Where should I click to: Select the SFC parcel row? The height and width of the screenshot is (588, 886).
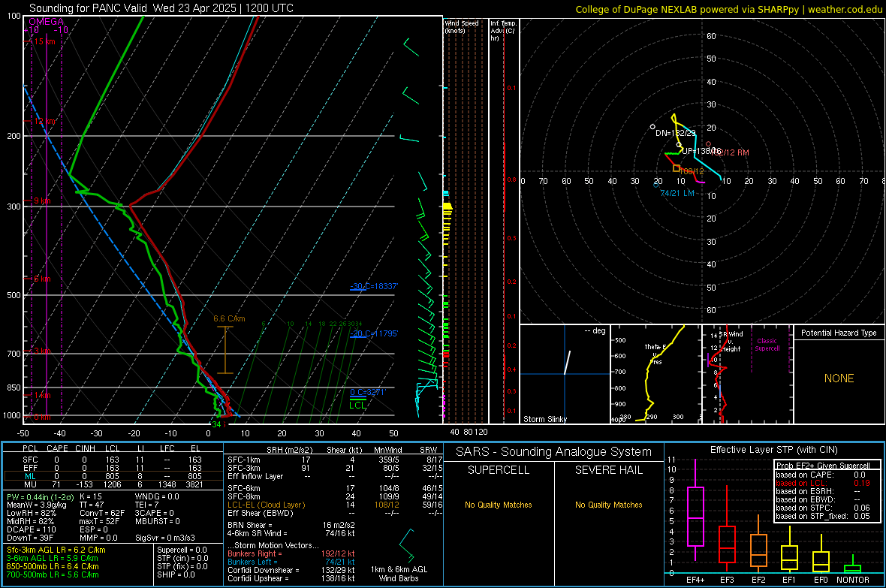(113, 460)
